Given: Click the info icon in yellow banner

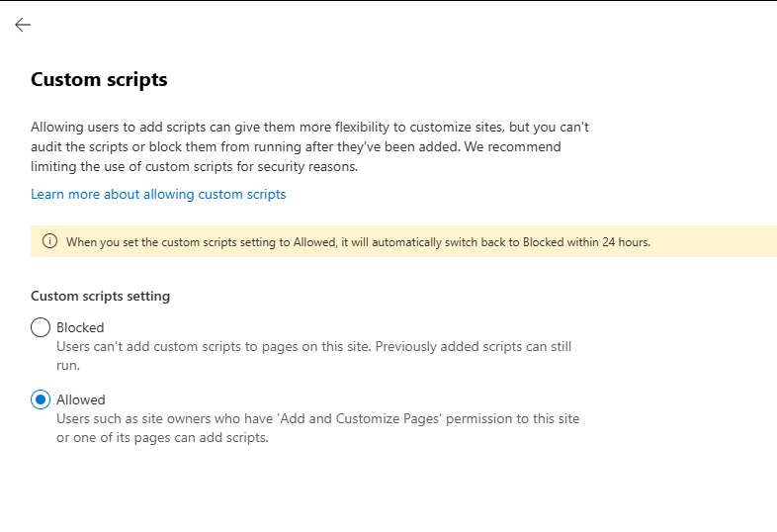Looking at the screenshot, I should (49, 241).
